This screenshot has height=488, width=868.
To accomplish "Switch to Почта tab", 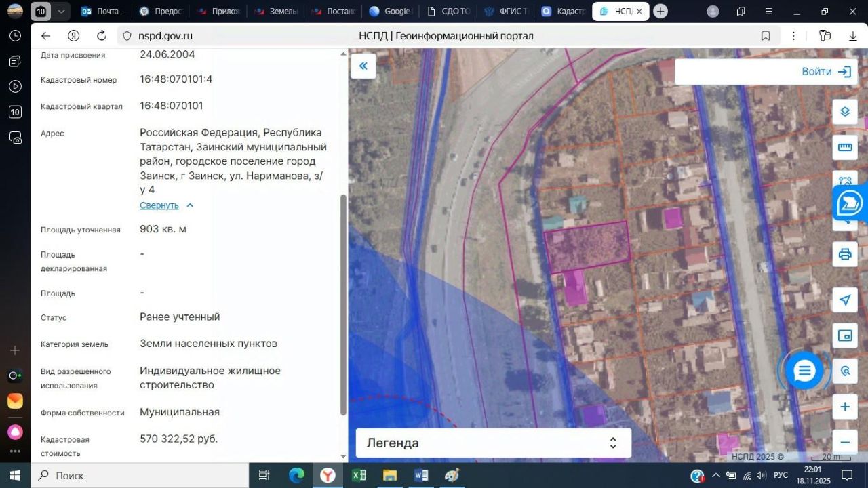I will coord(102,12).
